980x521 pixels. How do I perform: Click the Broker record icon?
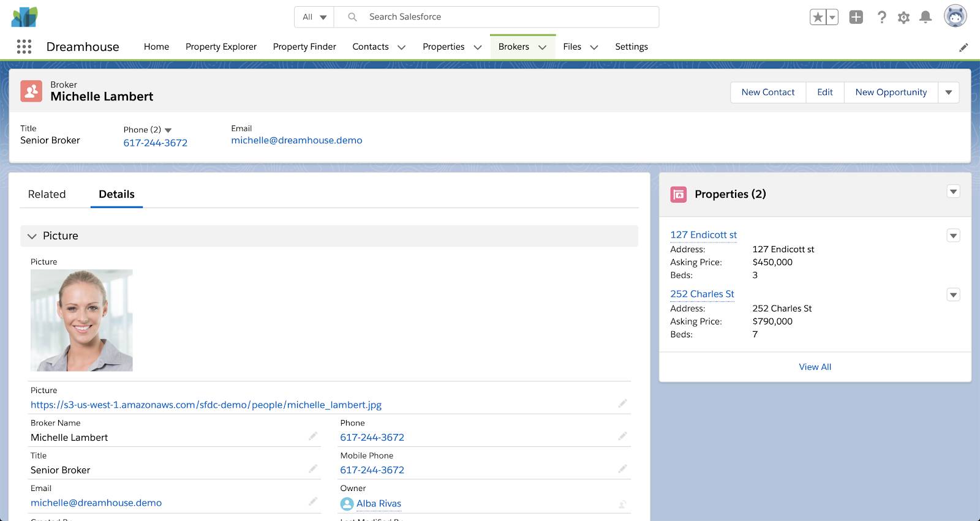click(x=31, y=91)
